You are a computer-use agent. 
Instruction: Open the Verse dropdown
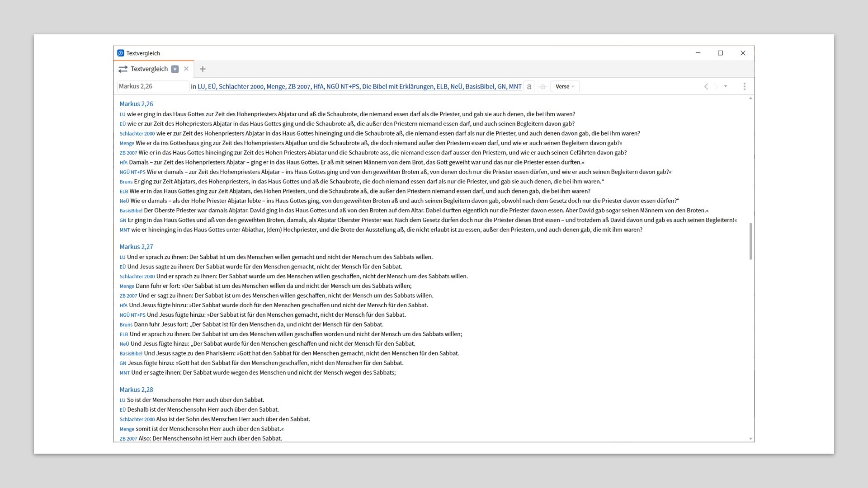(x=565, y=86)
